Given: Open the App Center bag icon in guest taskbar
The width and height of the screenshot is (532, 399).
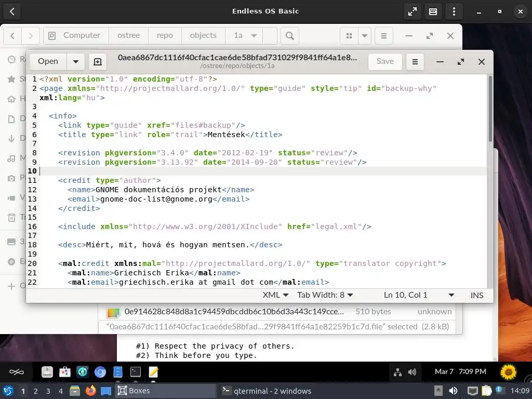Looking at the screenshot, I should [x=64, y=372].
